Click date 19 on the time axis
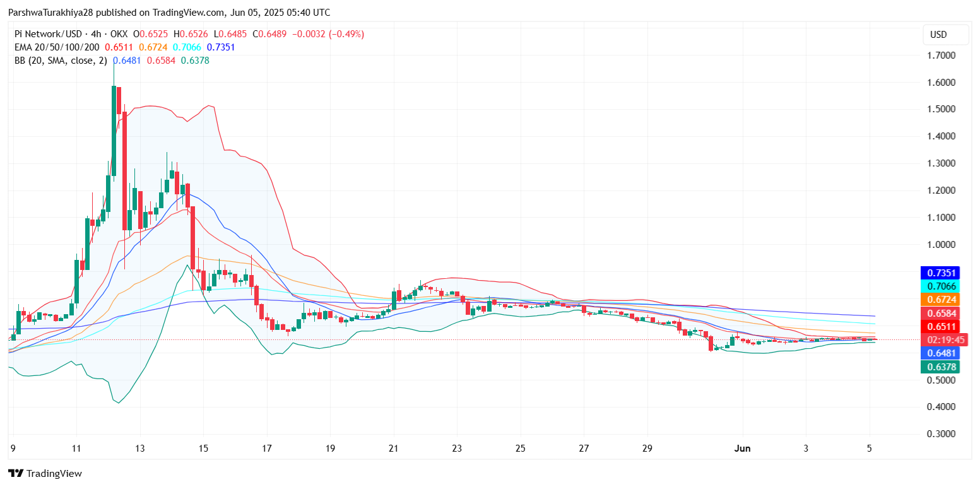 click(x=330, y=449)
